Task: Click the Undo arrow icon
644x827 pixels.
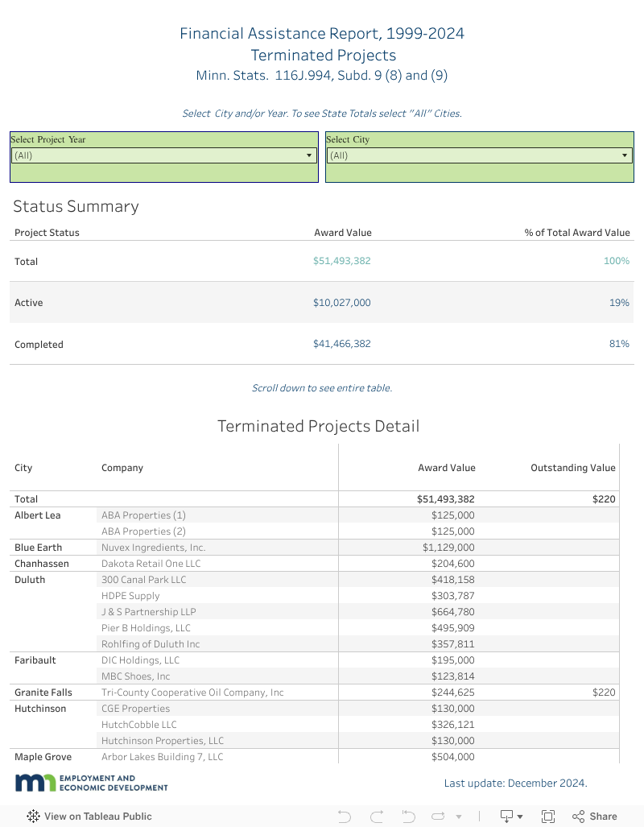Action: coord(345,816)
